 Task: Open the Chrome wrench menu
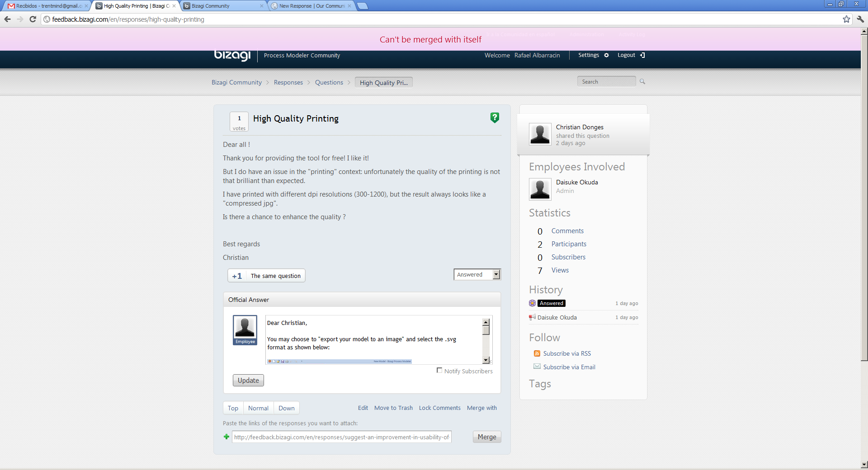860,19
